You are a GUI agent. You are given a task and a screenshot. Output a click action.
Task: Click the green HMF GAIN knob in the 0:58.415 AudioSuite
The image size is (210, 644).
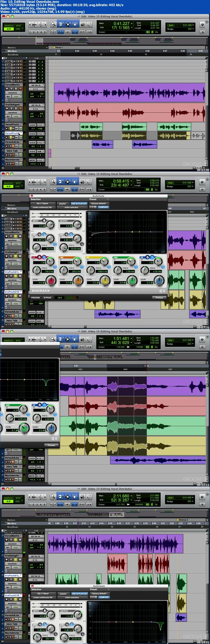(132, 281)
